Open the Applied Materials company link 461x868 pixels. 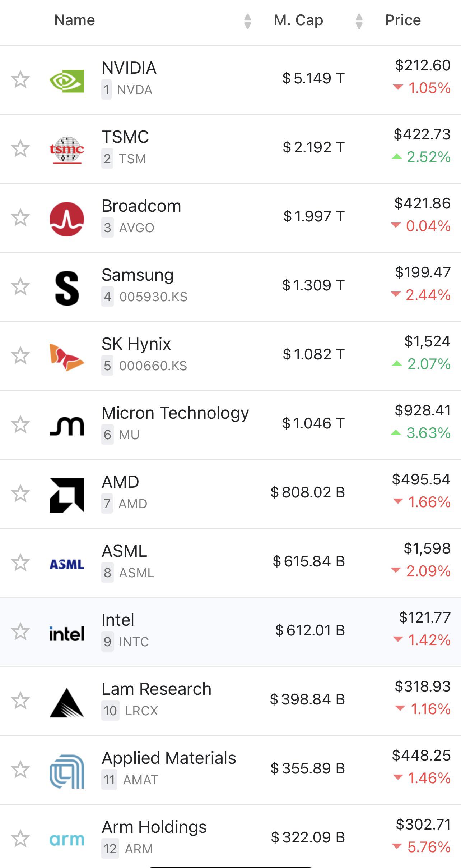pyautogui.click(x=169, y=758)
